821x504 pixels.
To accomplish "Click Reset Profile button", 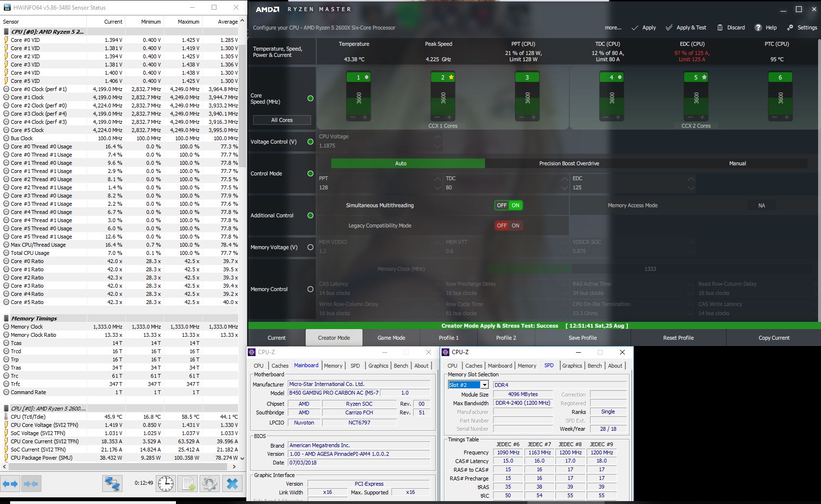I will (678, 338).
